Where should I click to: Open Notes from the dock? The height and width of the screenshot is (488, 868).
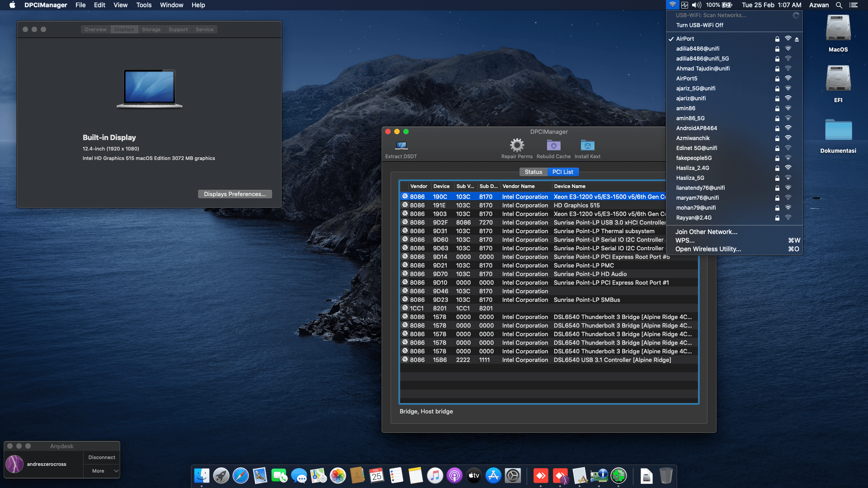coord(415,476)
